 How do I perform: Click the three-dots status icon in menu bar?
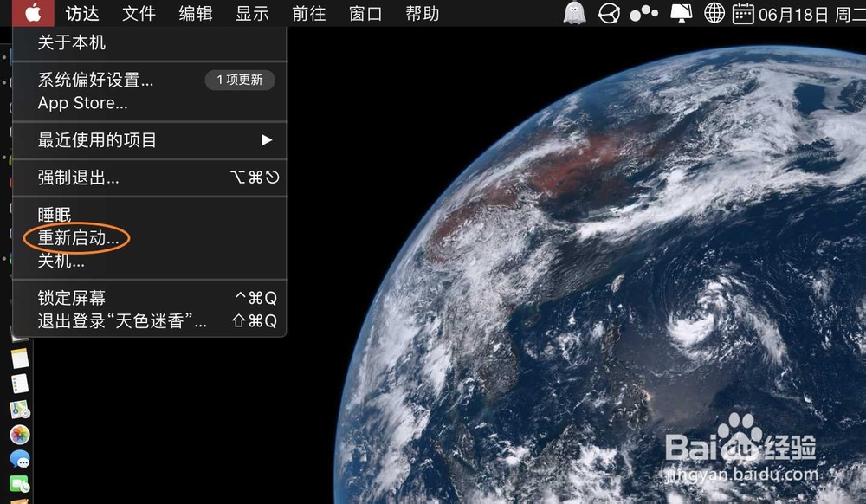[x=644, y=13]
